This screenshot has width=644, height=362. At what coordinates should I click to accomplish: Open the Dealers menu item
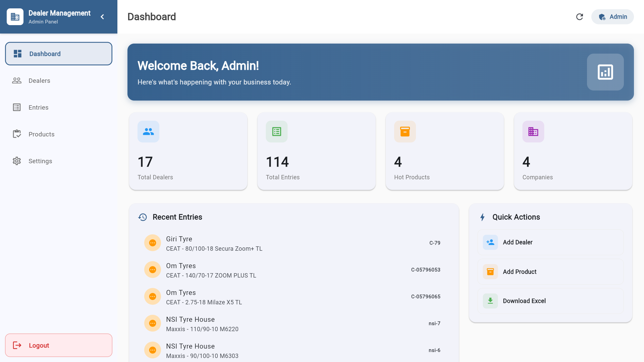point(39,80)
